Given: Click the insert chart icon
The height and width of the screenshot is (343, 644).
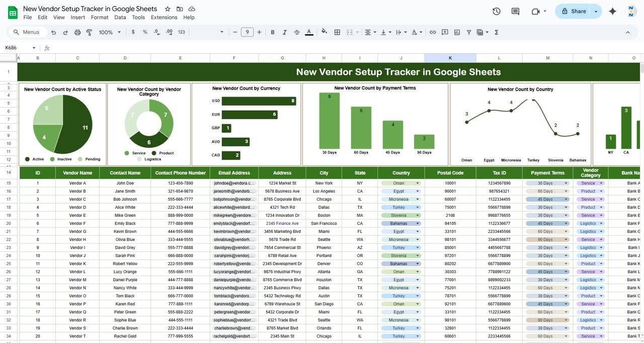Looking at the screenshot, I should tap(457, 32).
